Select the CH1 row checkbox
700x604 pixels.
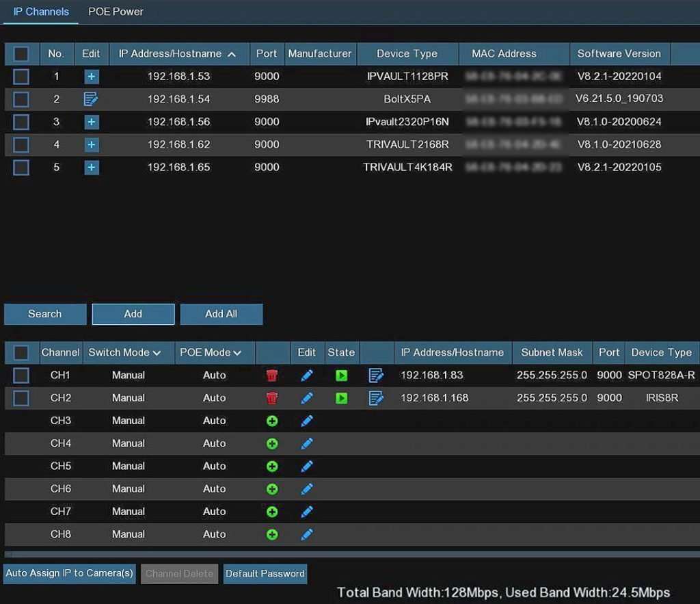[21, 376]
